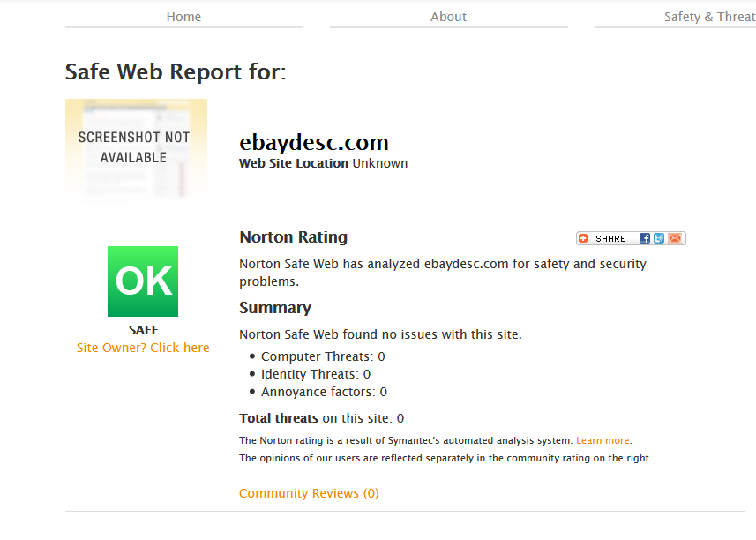Screen dimensions: 756x540
Task: Click the SAFE label under the badge
Action: 143,330
